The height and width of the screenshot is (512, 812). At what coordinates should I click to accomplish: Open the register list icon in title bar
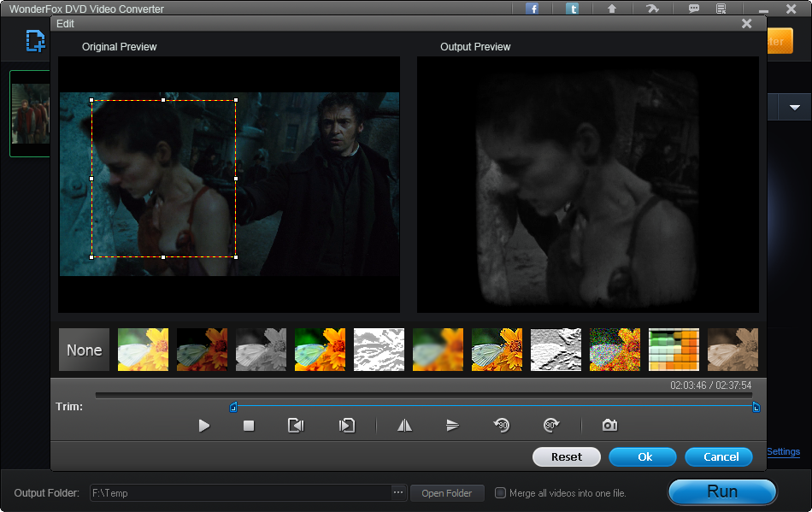pyautogui.click(x=721, y=9)
